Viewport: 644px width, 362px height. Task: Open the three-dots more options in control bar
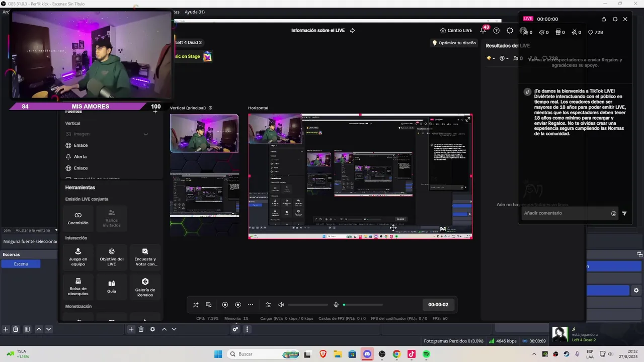251,305
